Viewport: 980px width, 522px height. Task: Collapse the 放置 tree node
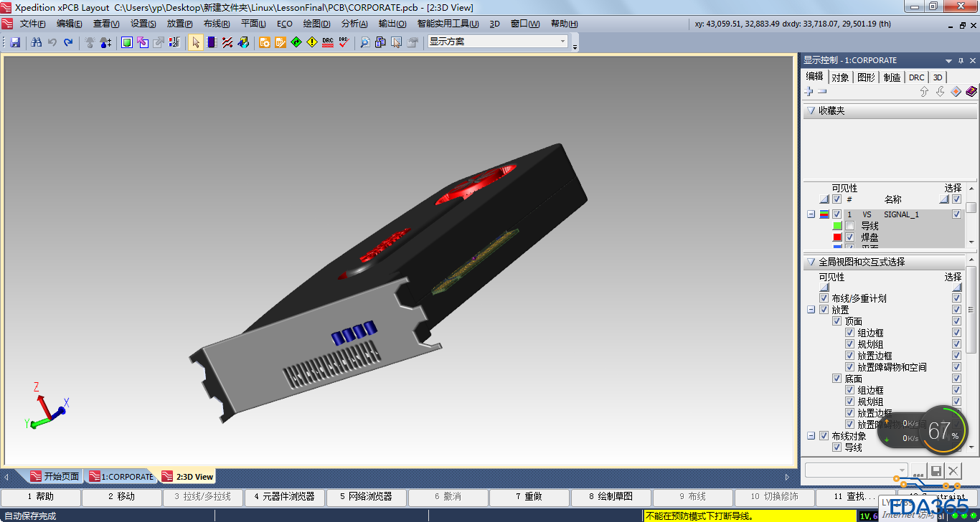pyautogui.click(x=811, y=310)
